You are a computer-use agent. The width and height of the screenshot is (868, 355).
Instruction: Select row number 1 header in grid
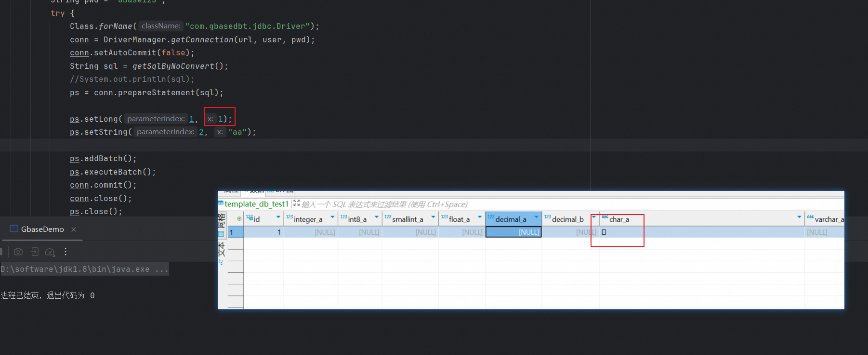point(236,232)
